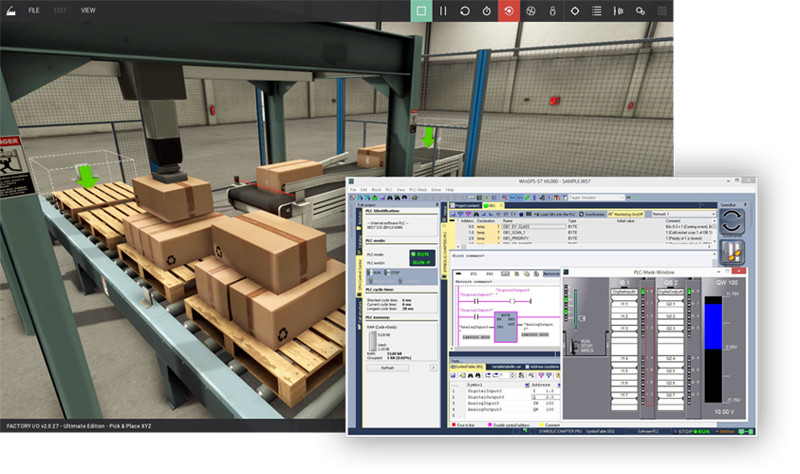
Task: Click the align icon in Factory I/O toolbar
Action: 618,11
